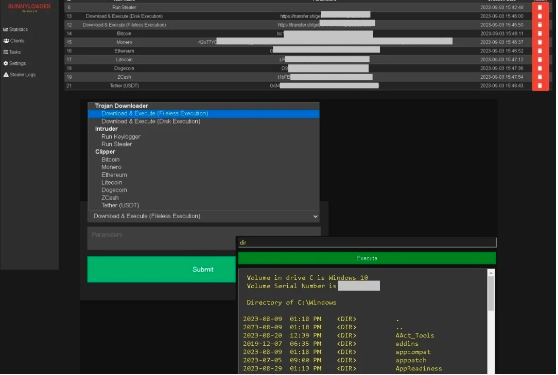
Task: Pick Bitcoin under Clipper
Action: tap(204, 160)
